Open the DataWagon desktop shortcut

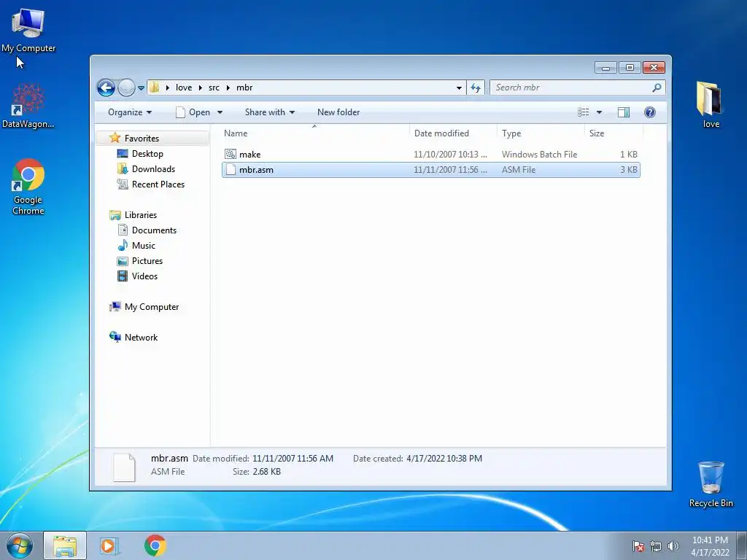28,106
